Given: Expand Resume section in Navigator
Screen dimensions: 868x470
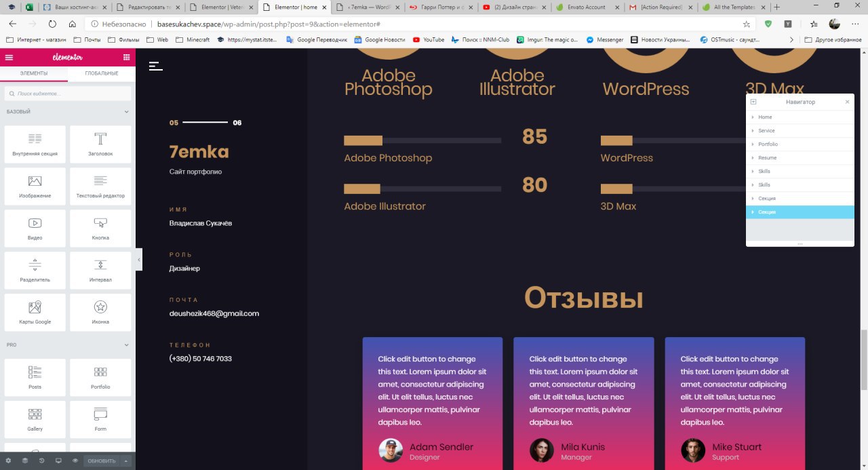Looking at the screenshot, I should [x=753, y=158].
